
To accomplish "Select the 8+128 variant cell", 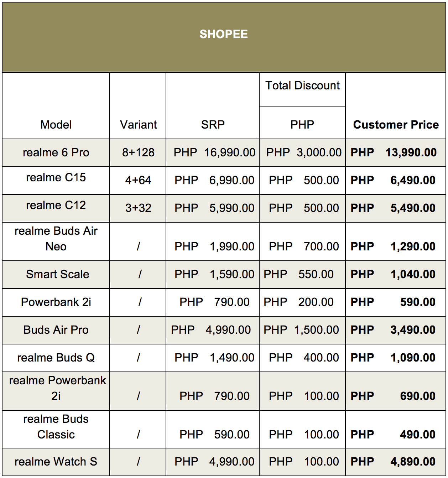I will point(138,153).
